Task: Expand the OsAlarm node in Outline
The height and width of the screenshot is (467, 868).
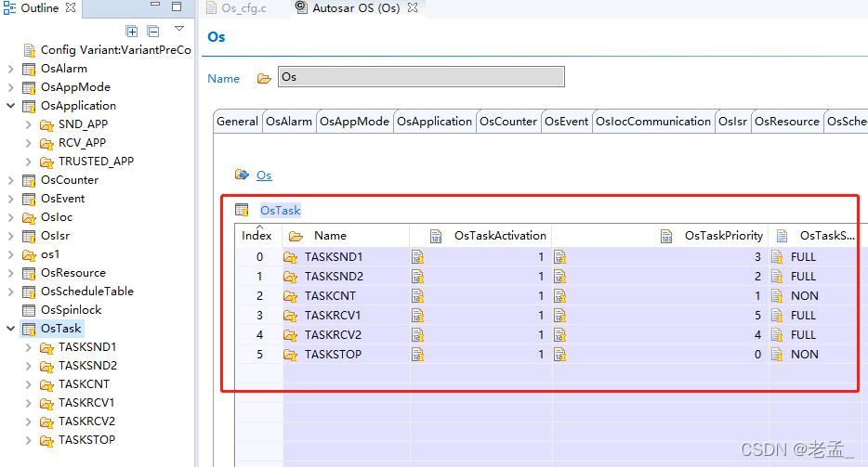Action: [10, 69]
